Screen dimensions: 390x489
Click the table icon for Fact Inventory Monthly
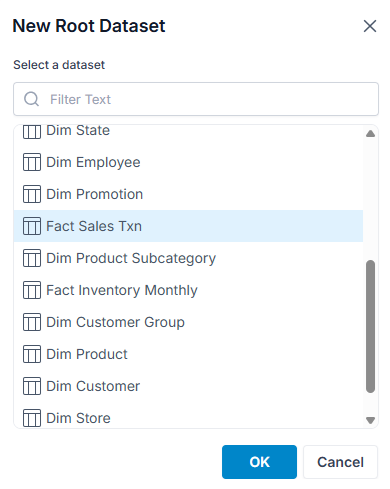[32, 290]
